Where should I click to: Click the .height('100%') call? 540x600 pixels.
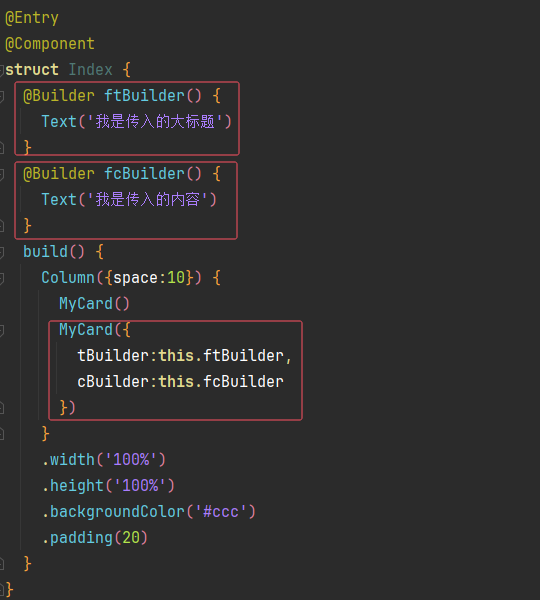108,486
